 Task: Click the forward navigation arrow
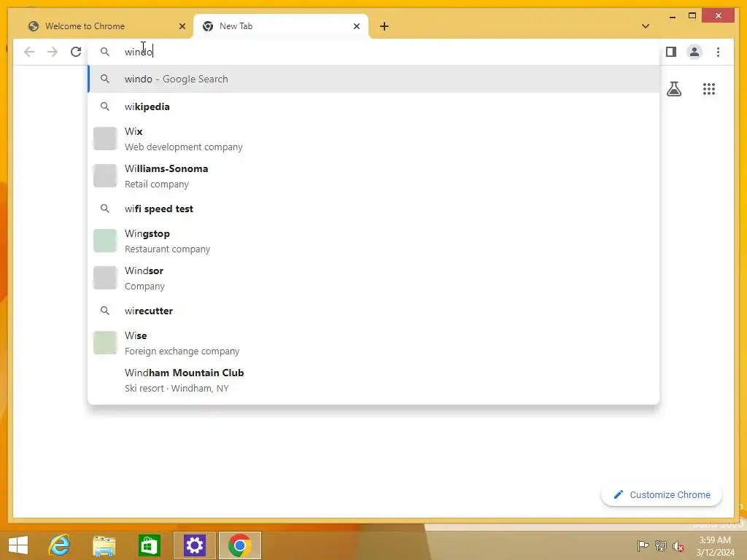53,52
